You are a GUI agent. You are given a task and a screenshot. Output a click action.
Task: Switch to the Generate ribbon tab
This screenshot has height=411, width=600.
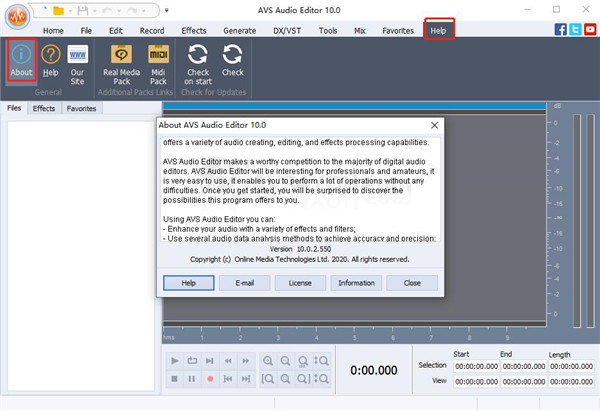click(x=239, y=31)
